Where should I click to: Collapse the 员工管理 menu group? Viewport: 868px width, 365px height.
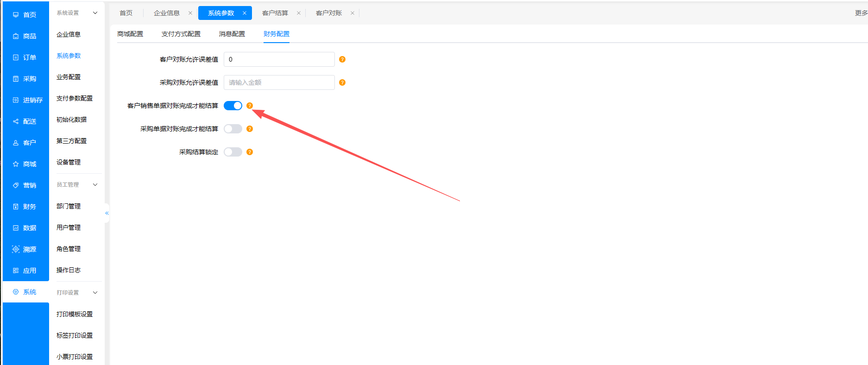click(x=95, y=185)
